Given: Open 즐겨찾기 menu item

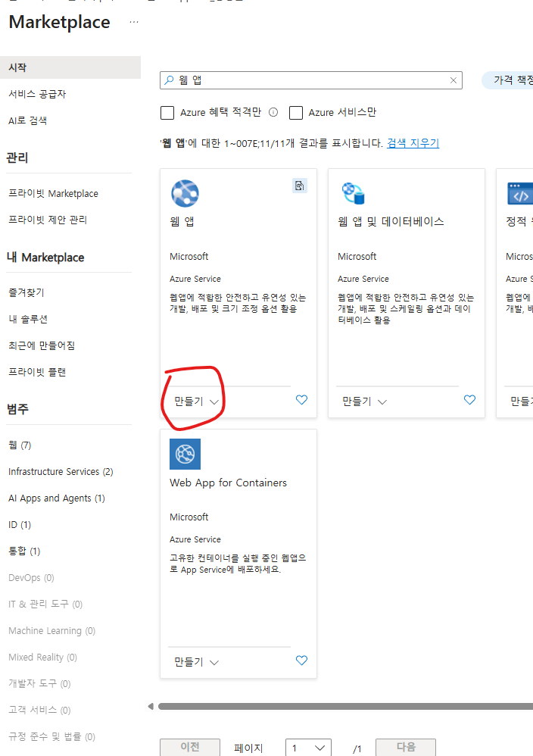Looking at the screenshot, I should tap(26, 292).
